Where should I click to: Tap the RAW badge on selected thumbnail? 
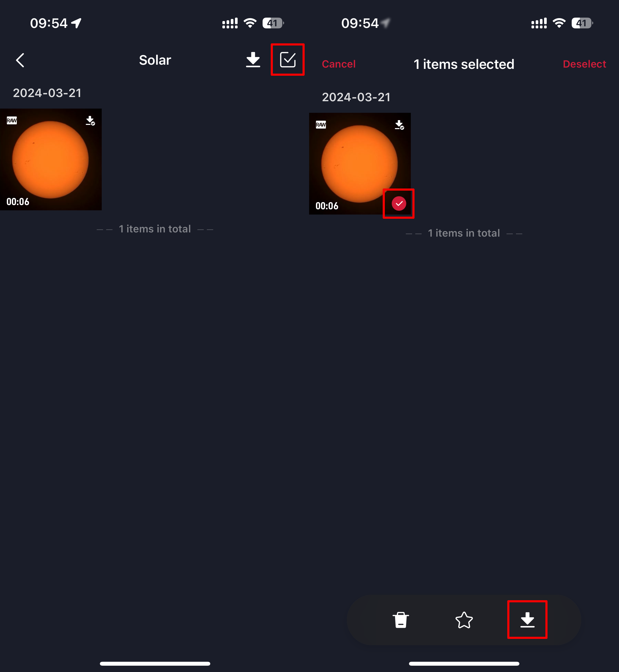(321, 125)
